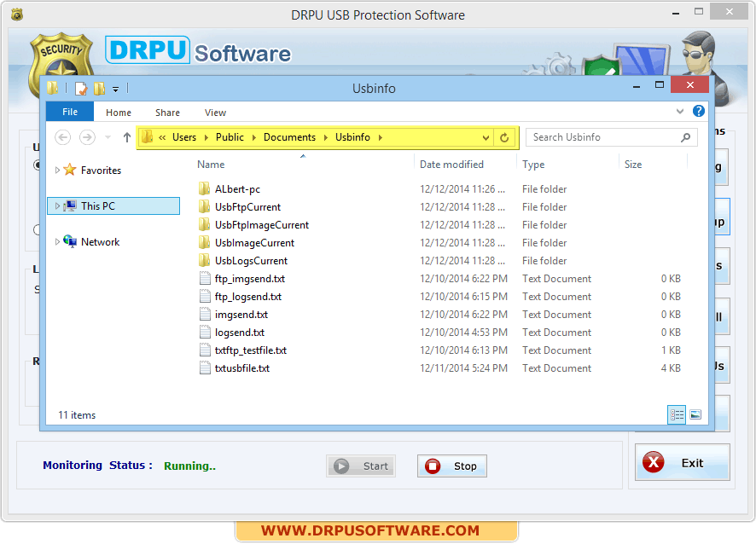Screen dimensions: 756x544
Task: Click the DRPU application title bar icon
Action: pos(17,15)
